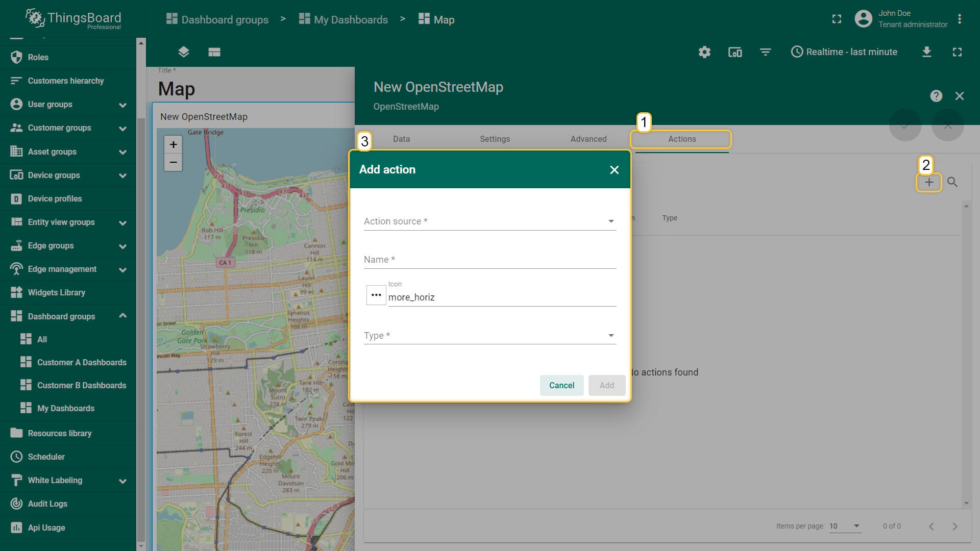Switch to the Advanced tab
Screen dimensions: 980x551
589,139
